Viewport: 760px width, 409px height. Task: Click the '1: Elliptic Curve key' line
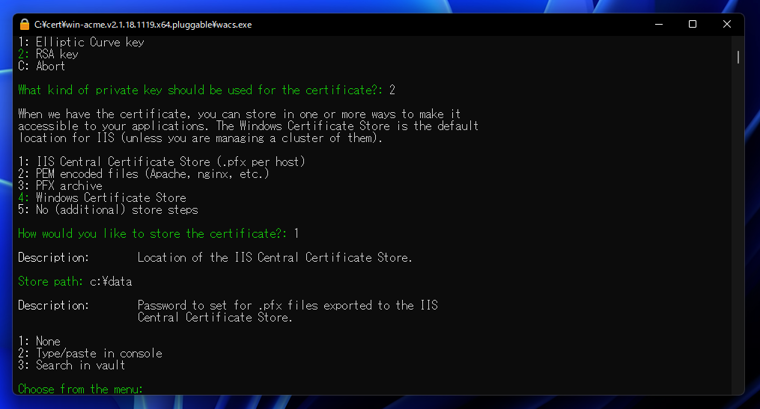coord(81,42)
